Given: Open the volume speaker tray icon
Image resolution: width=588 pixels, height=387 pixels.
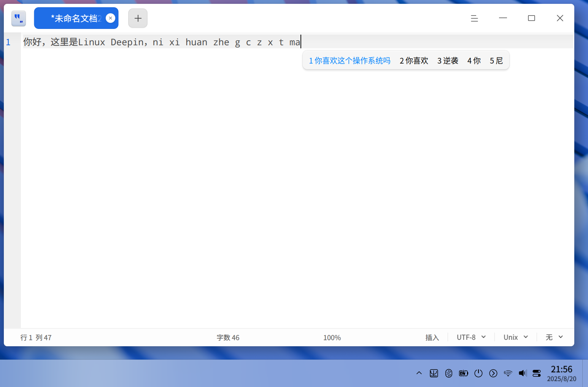Looking at the screenshot, I should coord(523,373).
